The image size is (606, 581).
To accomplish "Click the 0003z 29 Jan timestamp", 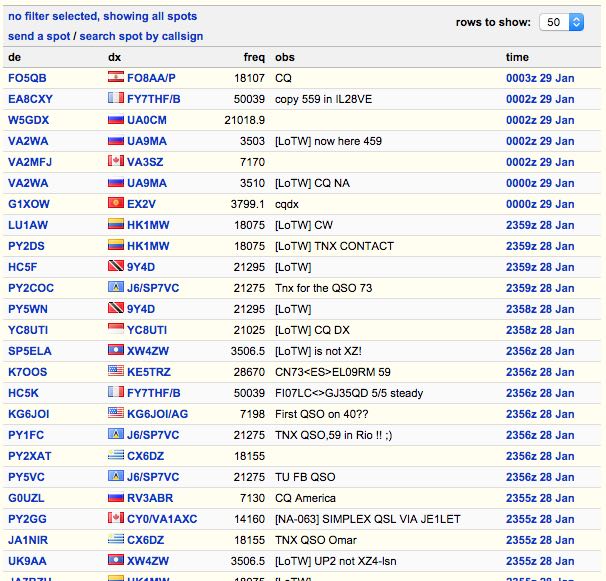I will [x=539, y=78].
